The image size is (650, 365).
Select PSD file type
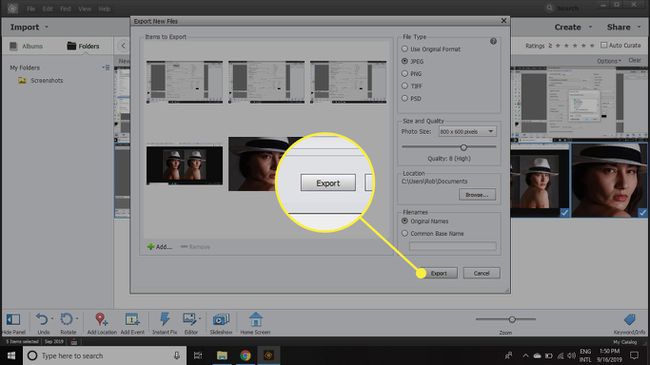coord(405,98)
